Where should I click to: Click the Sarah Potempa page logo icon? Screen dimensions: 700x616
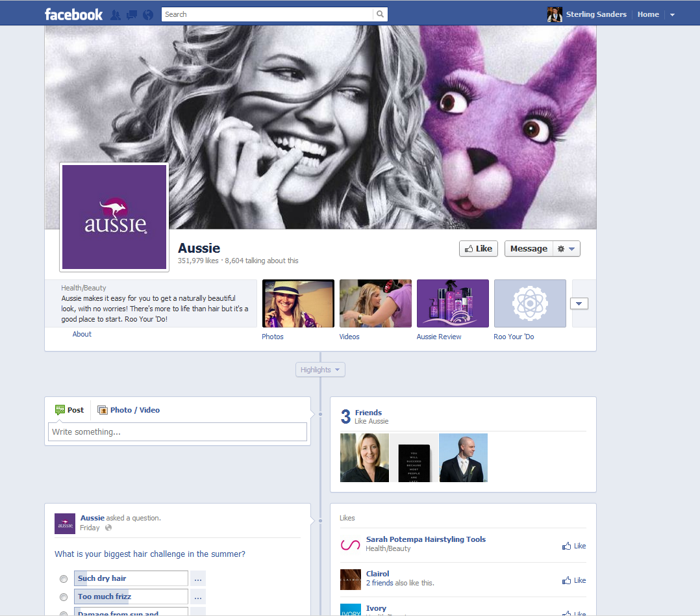pyautogui.click(x=351, y=545)
